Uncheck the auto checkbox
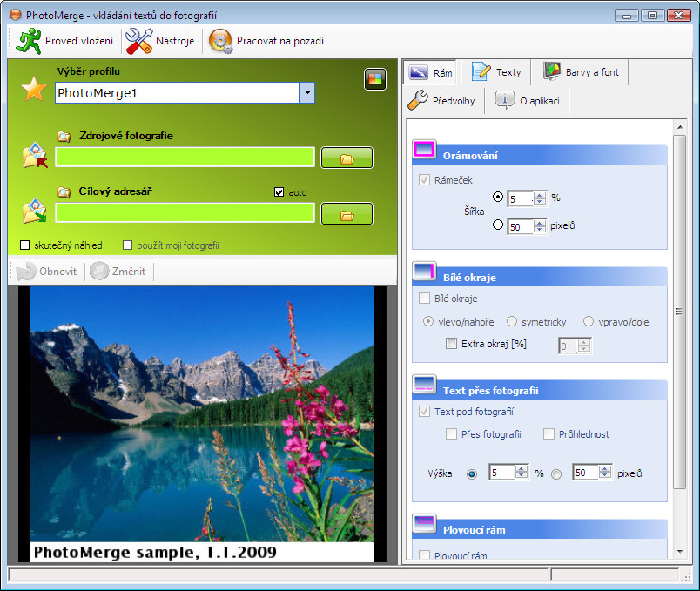Screen dimensions: 700x591 tap(279, 192)
